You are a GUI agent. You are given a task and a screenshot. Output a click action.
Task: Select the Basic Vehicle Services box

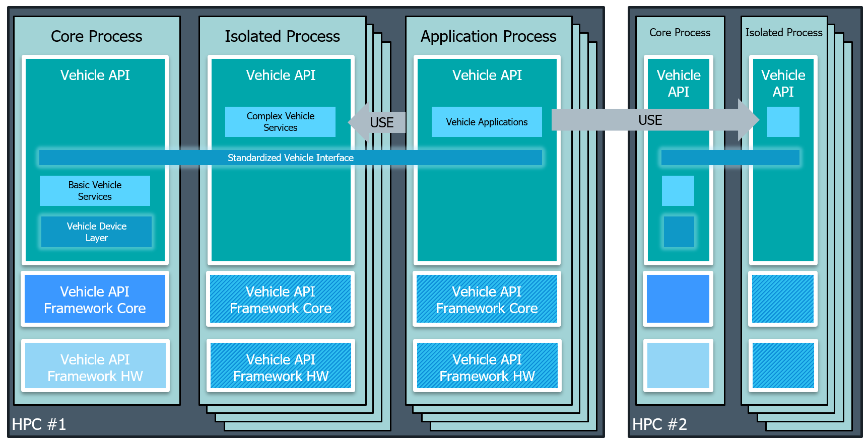(x=95, y=191)
